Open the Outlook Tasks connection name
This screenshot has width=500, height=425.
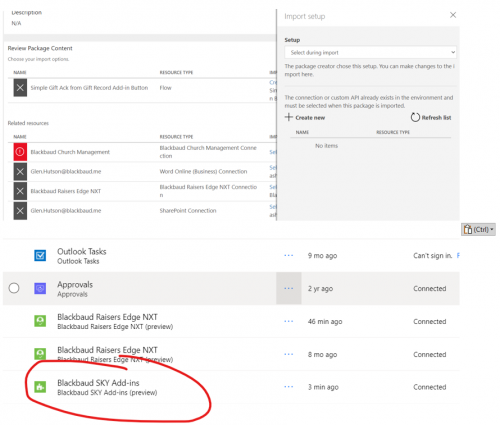tap(82, 251)
